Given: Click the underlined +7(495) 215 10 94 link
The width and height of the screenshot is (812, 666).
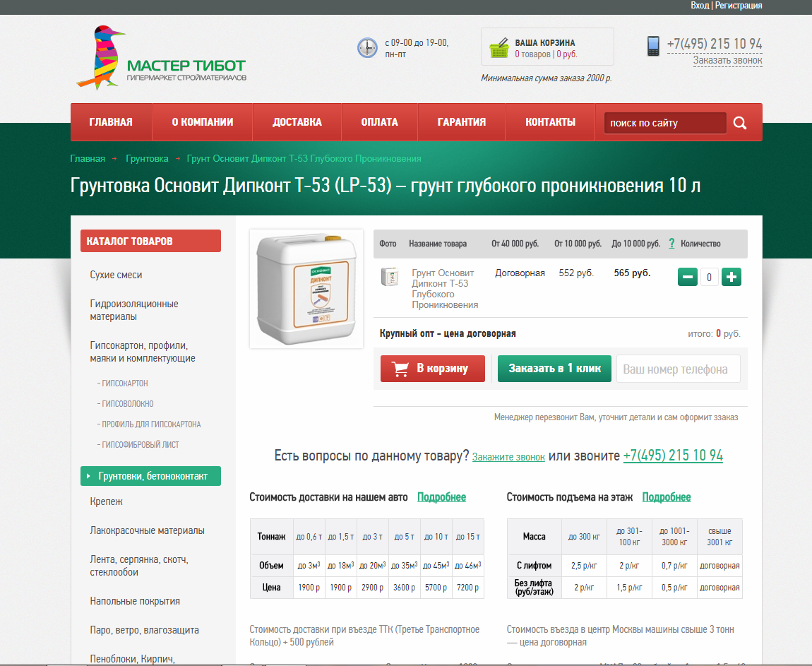Looking at the screenshot, I should (x=673, y=456).
